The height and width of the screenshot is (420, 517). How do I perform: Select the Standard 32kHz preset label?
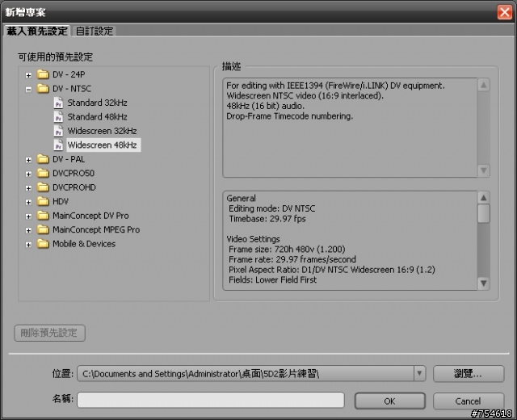click(97, 103)
